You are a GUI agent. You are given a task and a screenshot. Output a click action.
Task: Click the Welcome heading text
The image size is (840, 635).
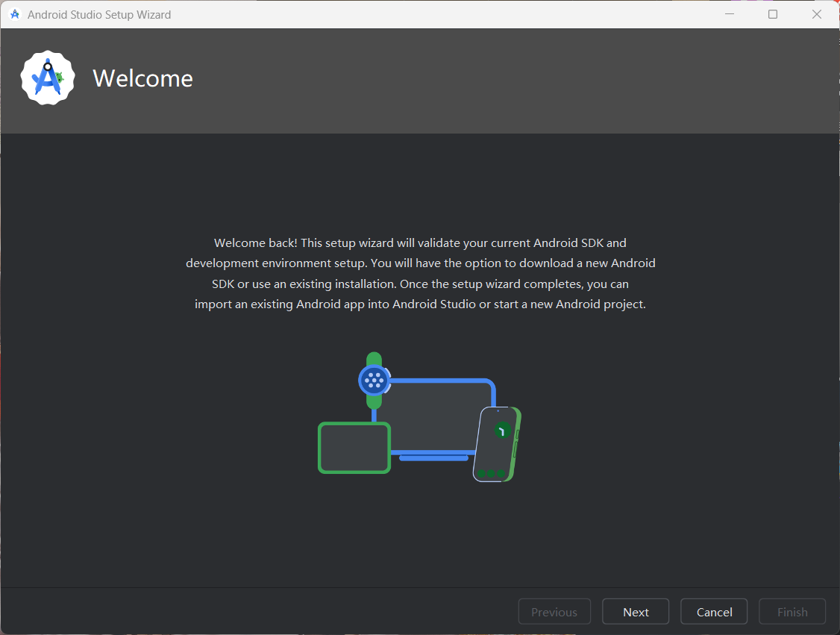pos(142,78)
